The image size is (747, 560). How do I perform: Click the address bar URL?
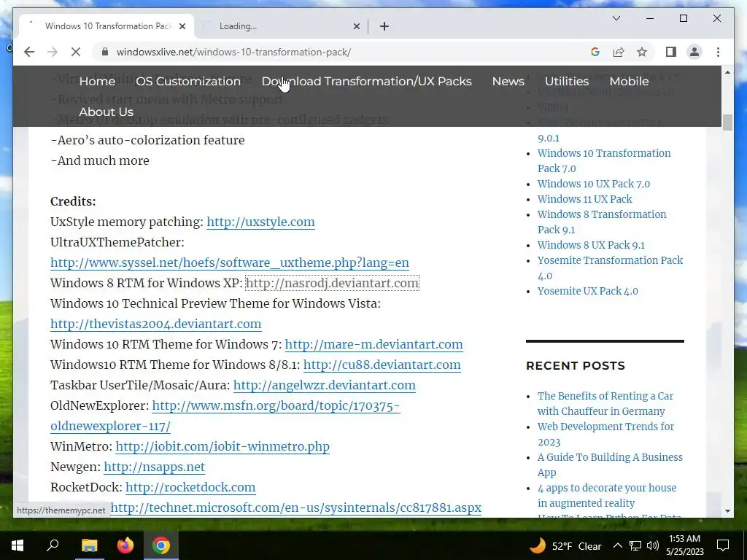point(233,52)
